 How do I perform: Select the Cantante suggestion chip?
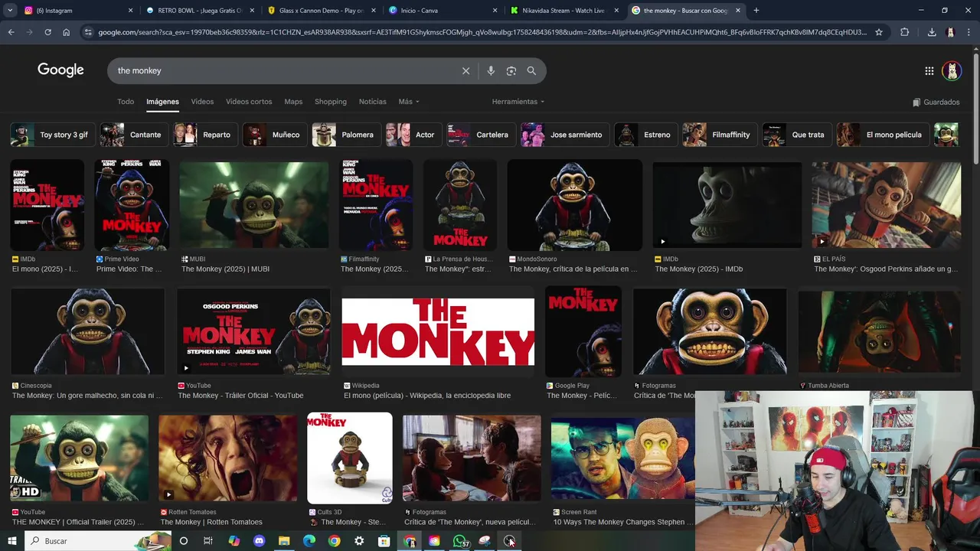(134, 135)
